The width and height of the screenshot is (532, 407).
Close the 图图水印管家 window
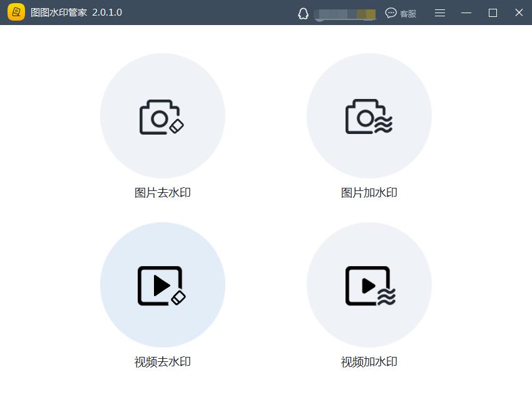click(519, 13)
